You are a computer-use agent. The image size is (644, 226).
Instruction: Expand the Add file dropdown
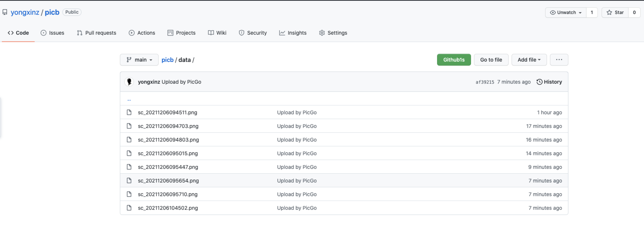529,60
